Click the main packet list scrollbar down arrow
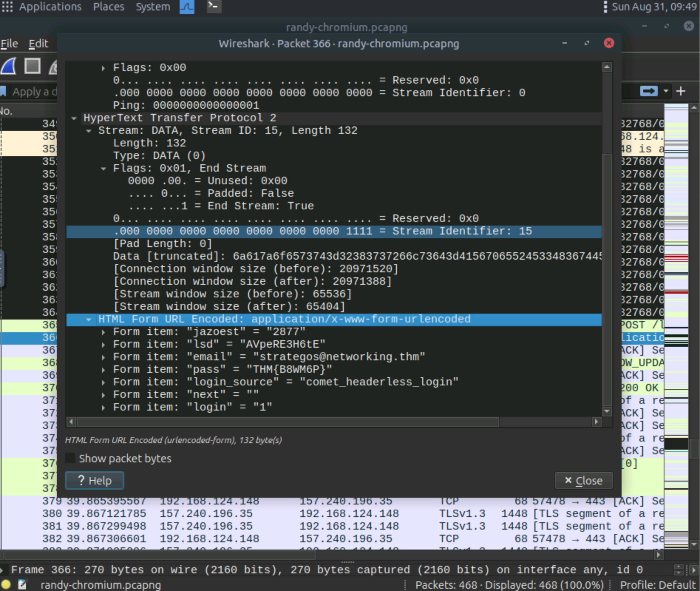The image size is (700, 591). pyautogui.click(x=694, y=544)
